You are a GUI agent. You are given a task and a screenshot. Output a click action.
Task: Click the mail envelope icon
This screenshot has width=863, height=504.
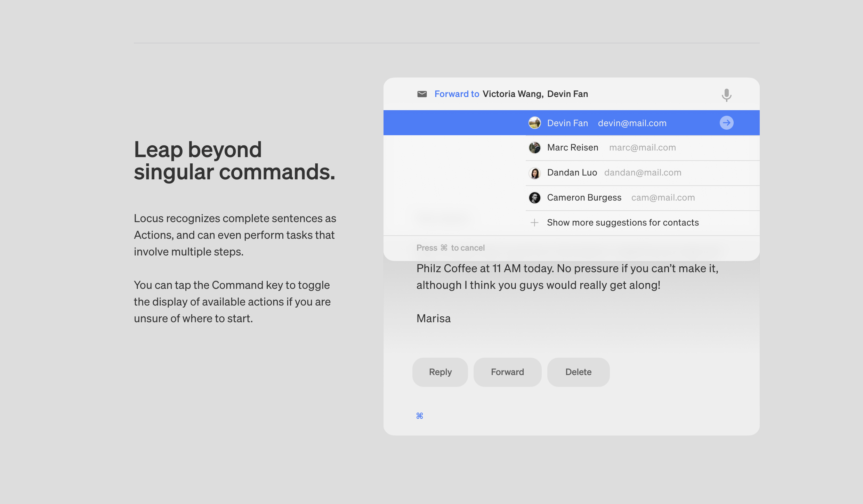(422, 94)
